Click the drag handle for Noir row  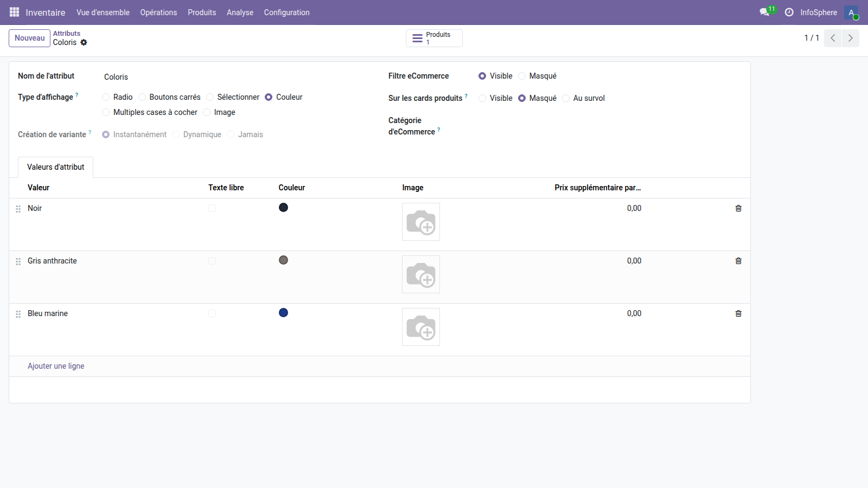click(x=18, y=209)
